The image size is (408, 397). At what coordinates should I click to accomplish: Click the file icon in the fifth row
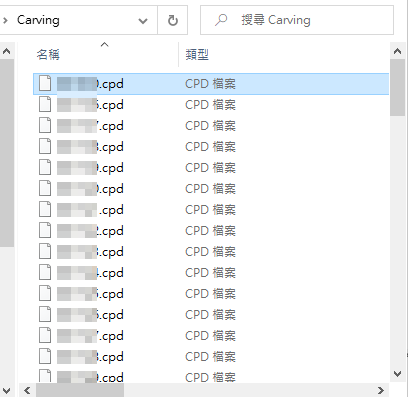point(45,167)
